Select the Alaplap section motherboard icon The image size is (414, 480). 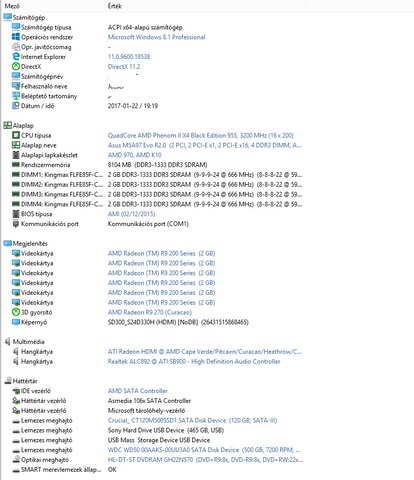8,125
